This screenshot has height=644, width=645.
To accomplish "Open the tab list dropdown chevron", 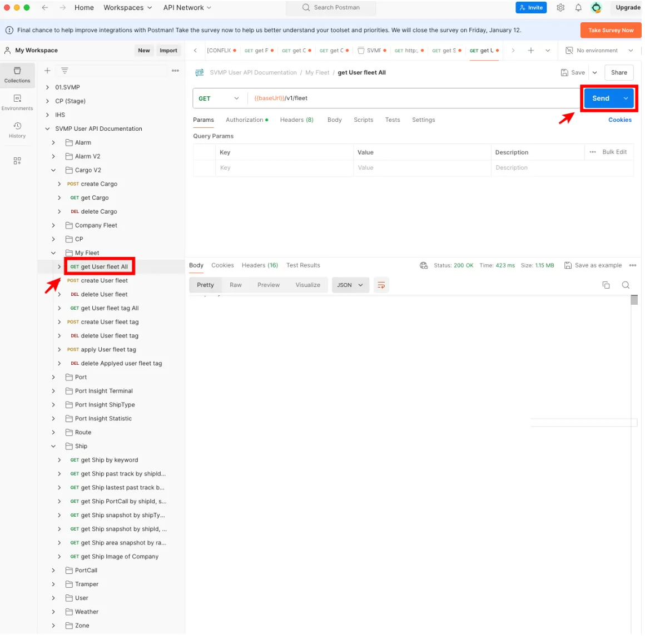I will pyautogui.click(x=549, y=51).
